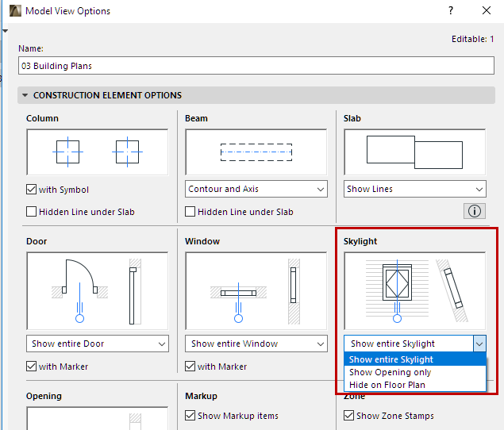Click the help question mark icon
This screenshot has width=504, height=430.
click(451, 11)
